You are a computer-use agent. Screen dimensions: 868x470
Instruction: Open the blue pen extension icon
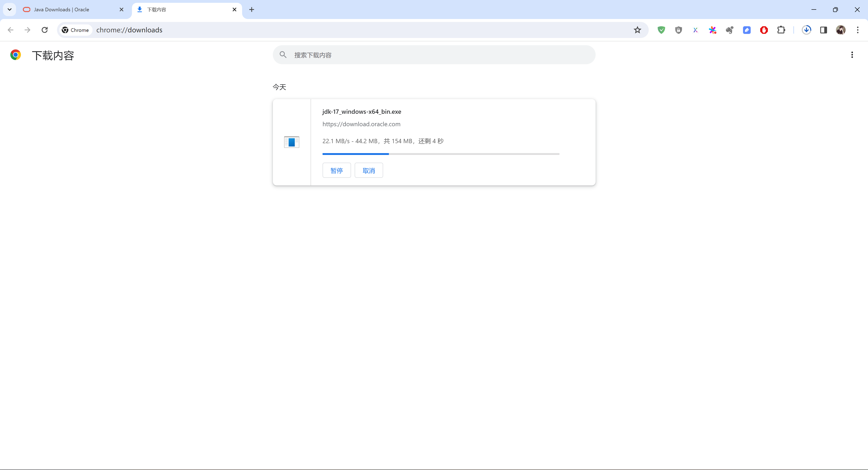[747, 30]
